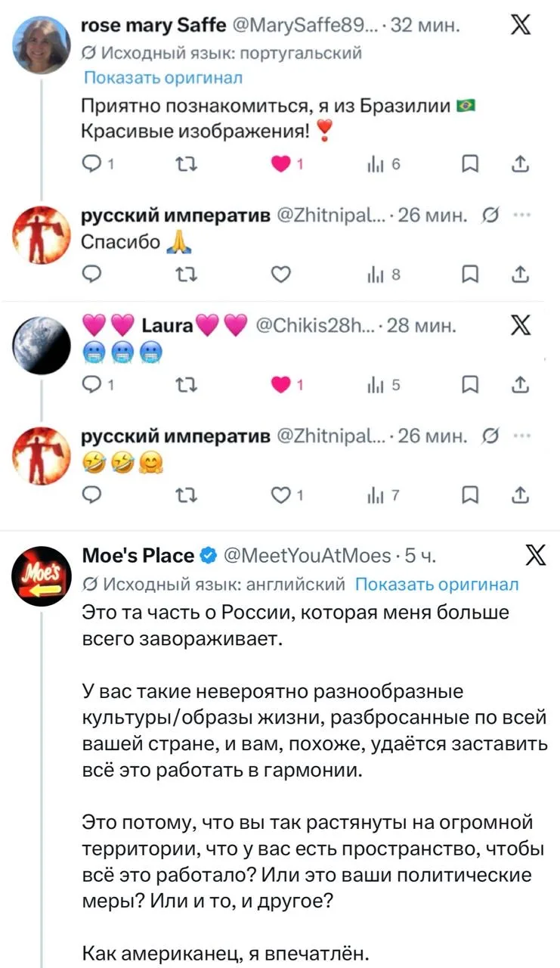This screenshot has height=968, width=560.
Task: Unlike rose mary Saffe's tweet
Action: pos(283,164)
